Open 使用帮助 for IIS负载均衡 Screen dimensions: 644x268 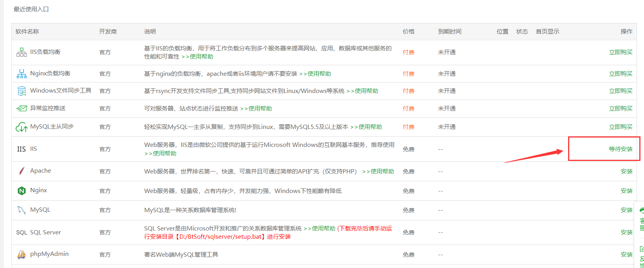(x=198, y=57)
